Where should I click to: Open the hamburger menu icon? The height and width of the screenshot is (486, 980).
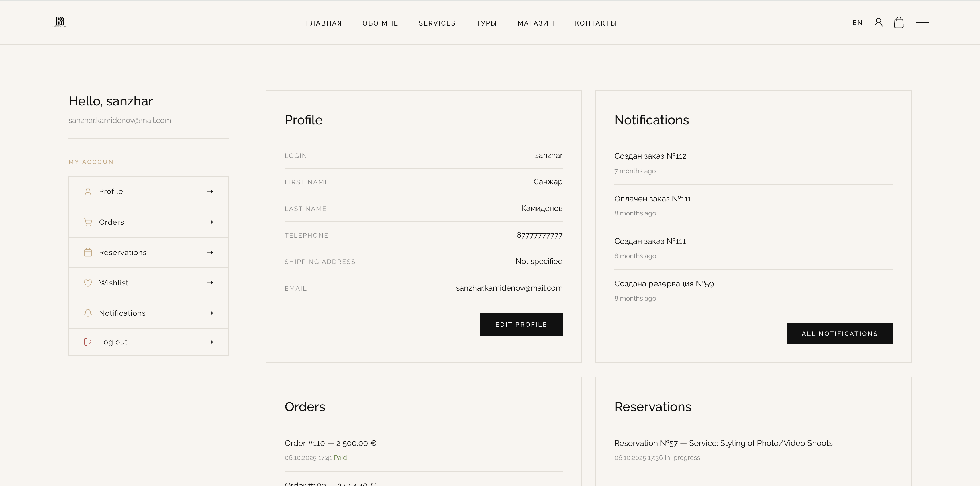tap(922, 22)
